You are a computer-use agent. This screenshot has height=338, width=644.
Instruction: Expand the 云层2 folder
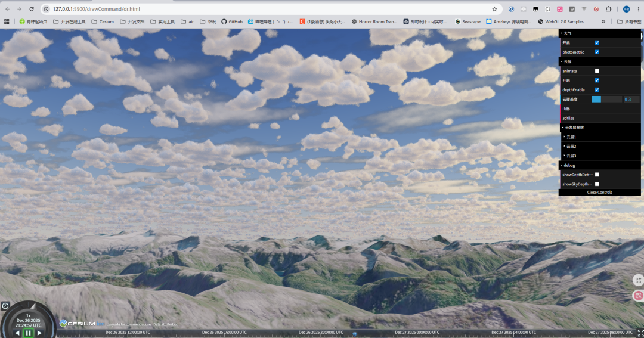point(601,146)
